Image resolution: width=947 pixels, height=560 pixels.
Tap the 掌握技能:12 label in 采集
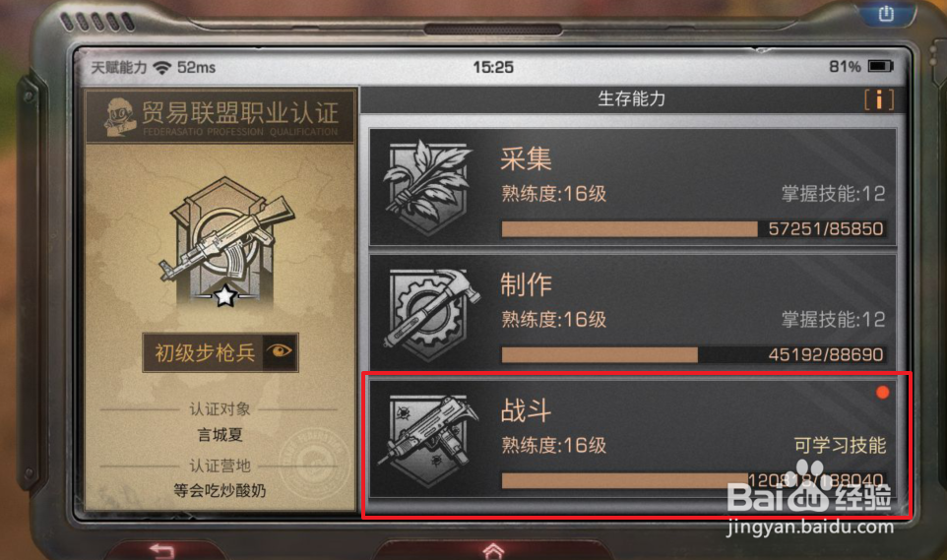[834, 194]
